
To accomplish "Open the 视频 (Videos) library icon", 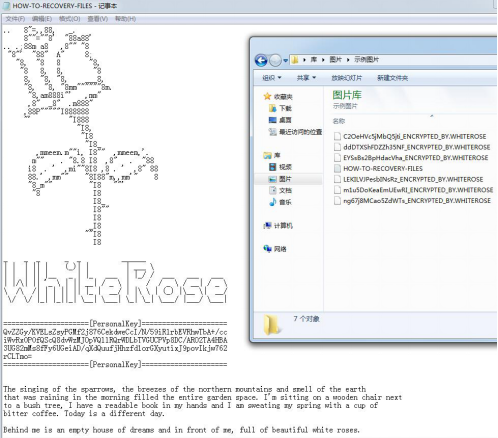I will (272, 167).
